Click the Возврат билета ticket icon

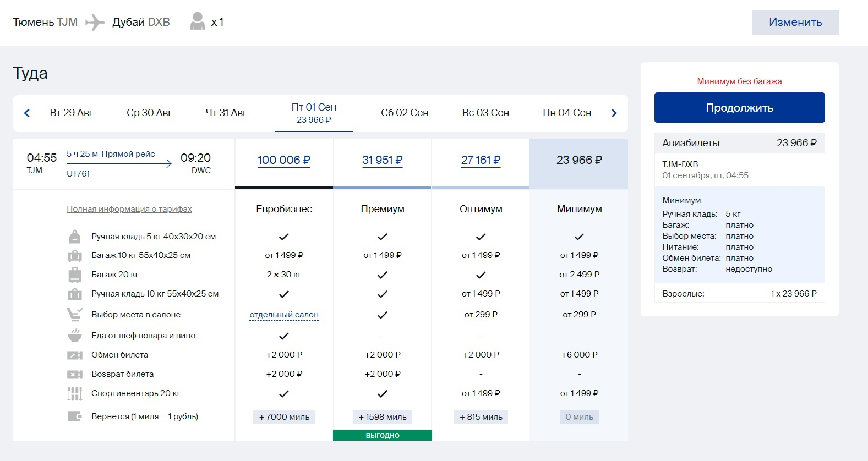pyautogui.click(x=75, y=374)
